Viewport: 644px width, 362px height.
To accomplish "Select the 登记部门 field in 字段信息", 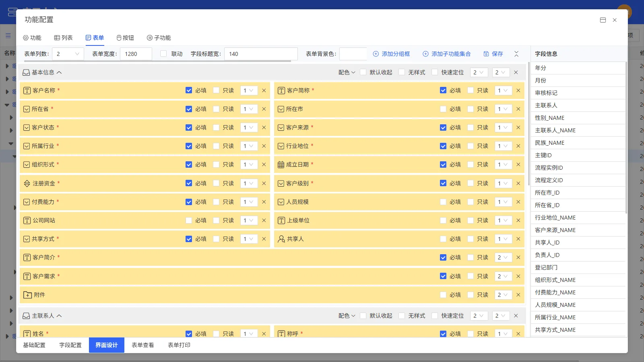I will [578, 267].
